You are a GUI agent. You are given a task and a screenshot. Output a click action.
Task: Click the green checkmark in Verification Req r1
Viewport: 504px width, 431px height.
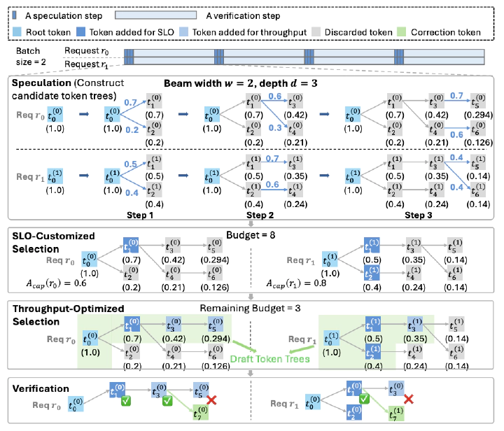coord(364,399)
